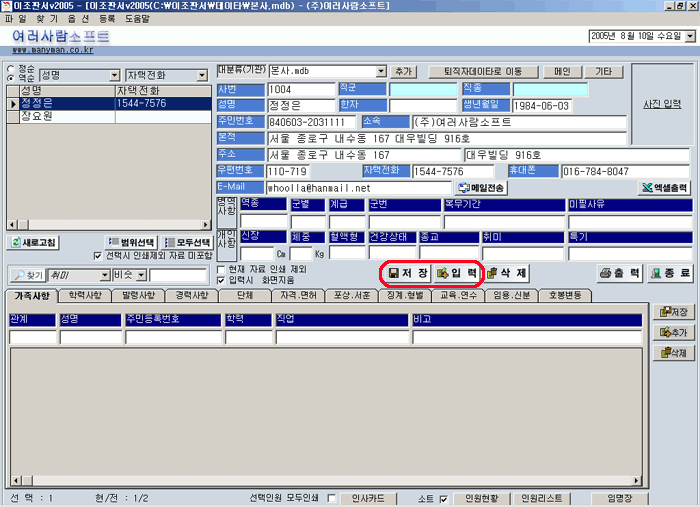Refresh the list with 새로고침 button
This screenshot has width=700, height=507.
click(x=35, y=243)
